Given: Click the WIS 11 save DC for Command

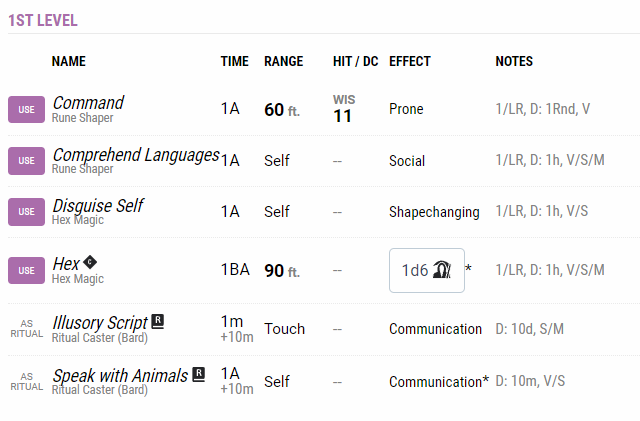Looking at the screenshot, I should click(x=344, y=109).
